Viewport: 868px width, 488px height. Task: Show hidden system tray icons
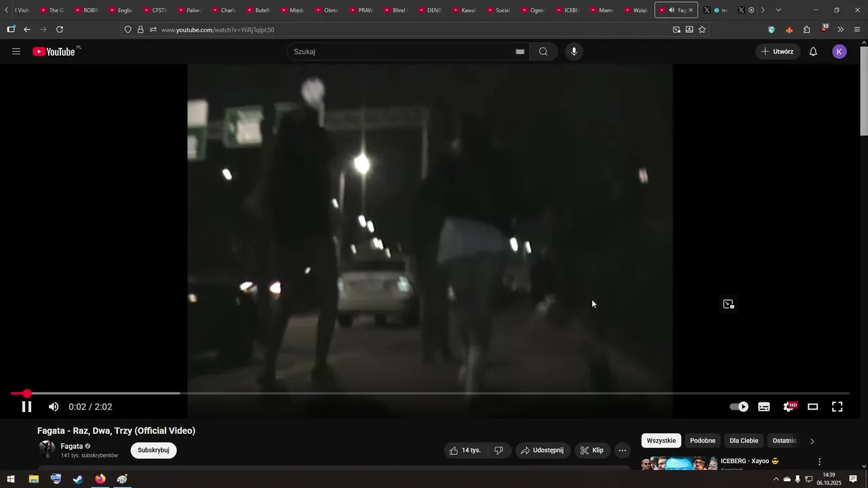[x=776, y=479]
